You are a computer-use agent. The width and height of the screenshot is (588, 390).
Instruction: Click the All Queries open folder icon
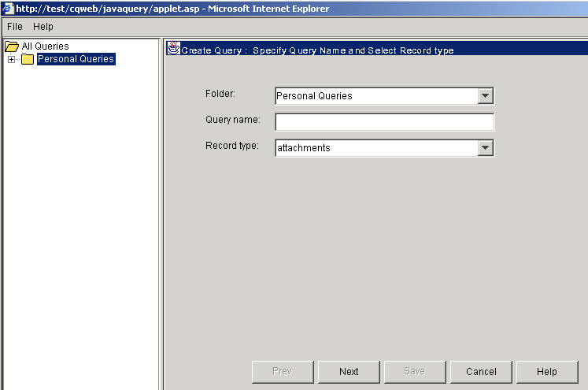pyautogui.click(x=12, y=46)
